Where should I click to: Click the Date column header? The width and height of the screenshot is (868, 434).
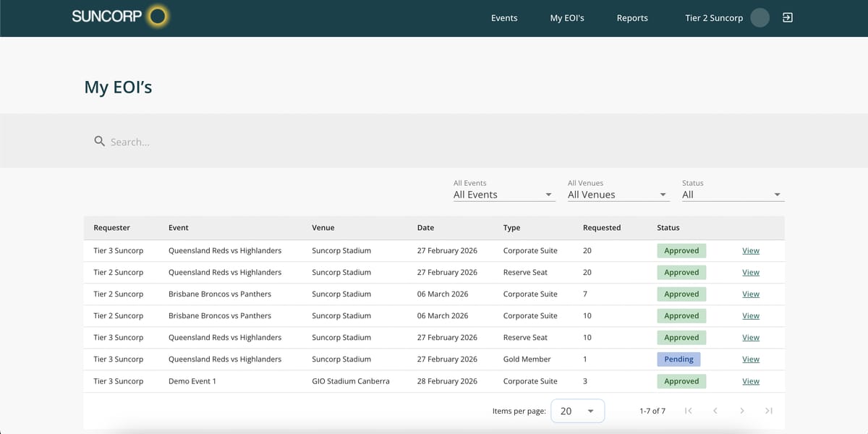click(425, 227)
